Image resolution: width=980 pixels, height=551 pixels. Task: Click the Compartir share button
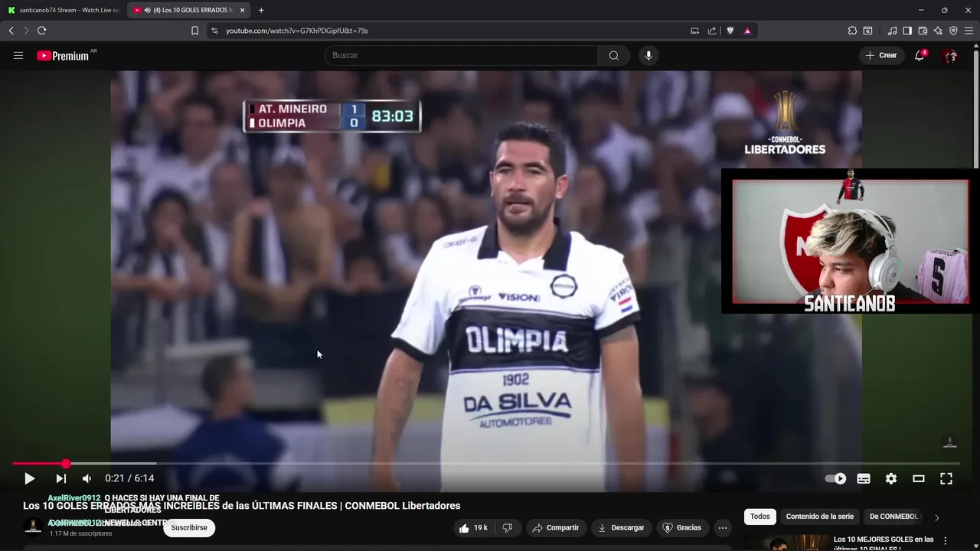click(x=556, y=528)
